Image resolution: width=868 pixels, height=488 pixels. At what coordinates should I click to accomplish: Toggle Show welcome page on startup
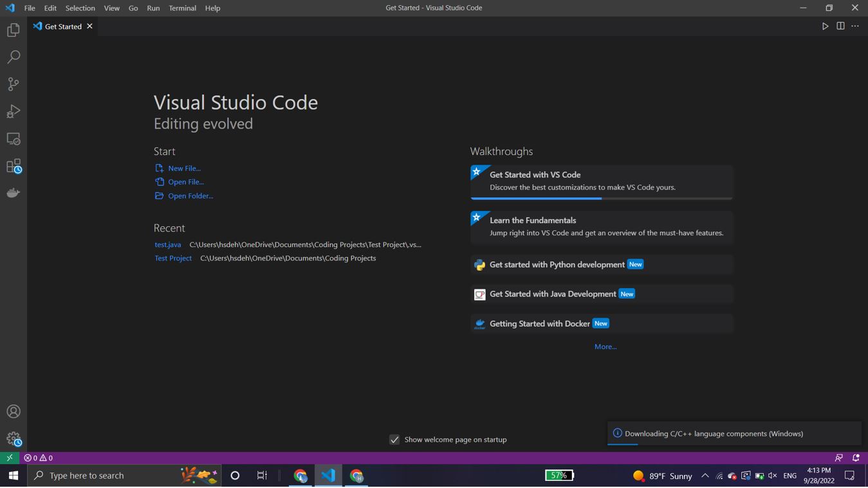click(x=394, y=440)
